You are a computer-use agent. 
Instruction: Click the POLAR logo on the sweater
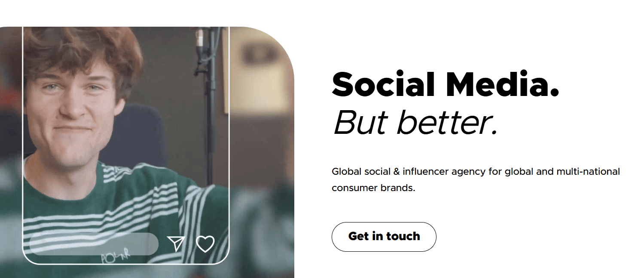click(115, 257)
